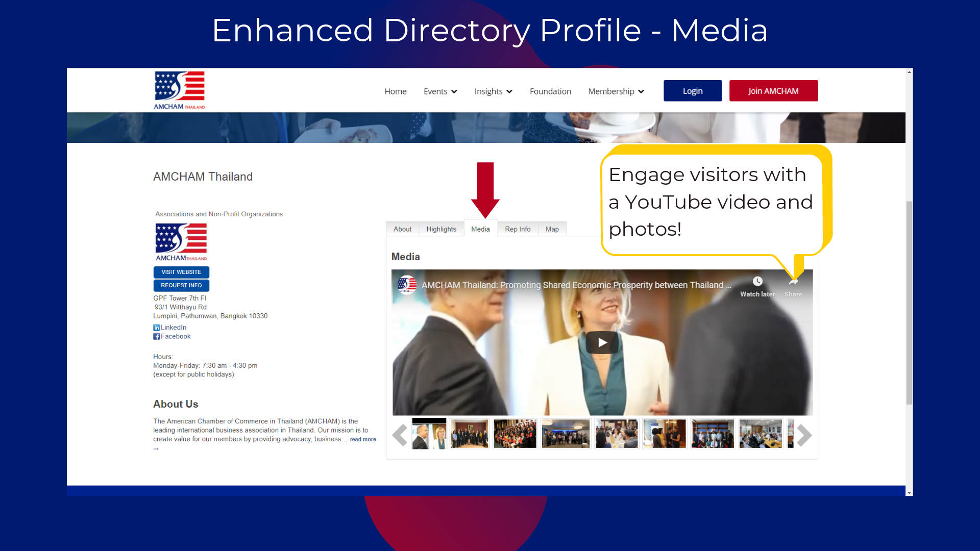
Task: Click the AMCHAM Thailand profile heading
Action: pyautogui.click(x=203, y=177)
